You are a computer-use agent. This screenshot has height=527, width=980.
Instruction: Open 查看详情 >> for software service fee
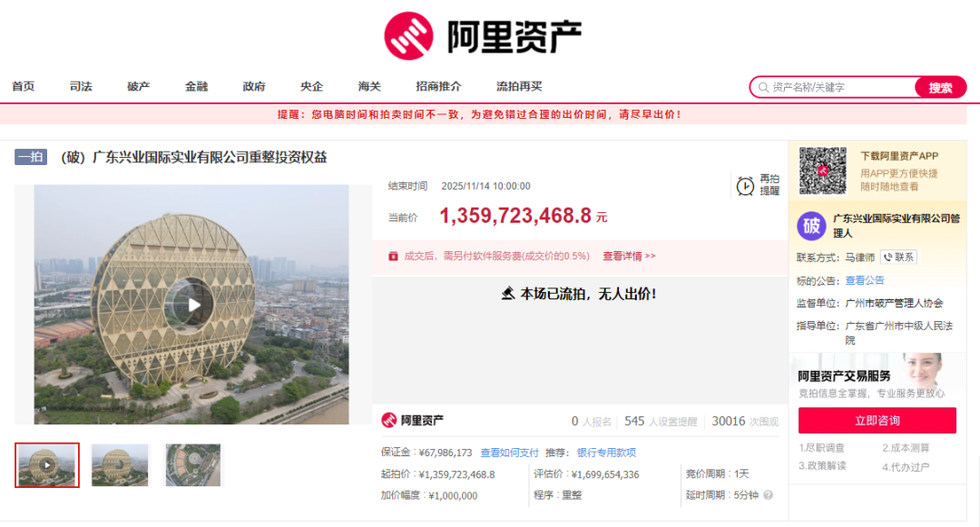(629, 256)
